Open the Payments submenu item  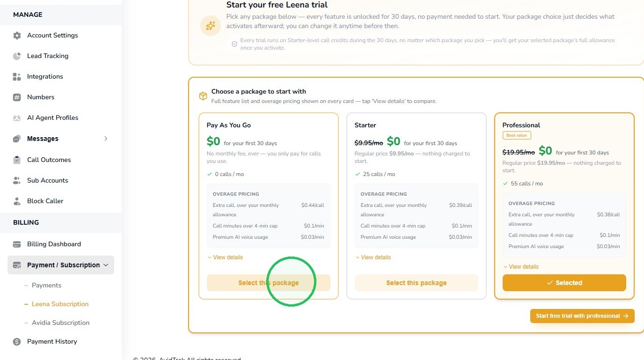[x=46, y=285]
